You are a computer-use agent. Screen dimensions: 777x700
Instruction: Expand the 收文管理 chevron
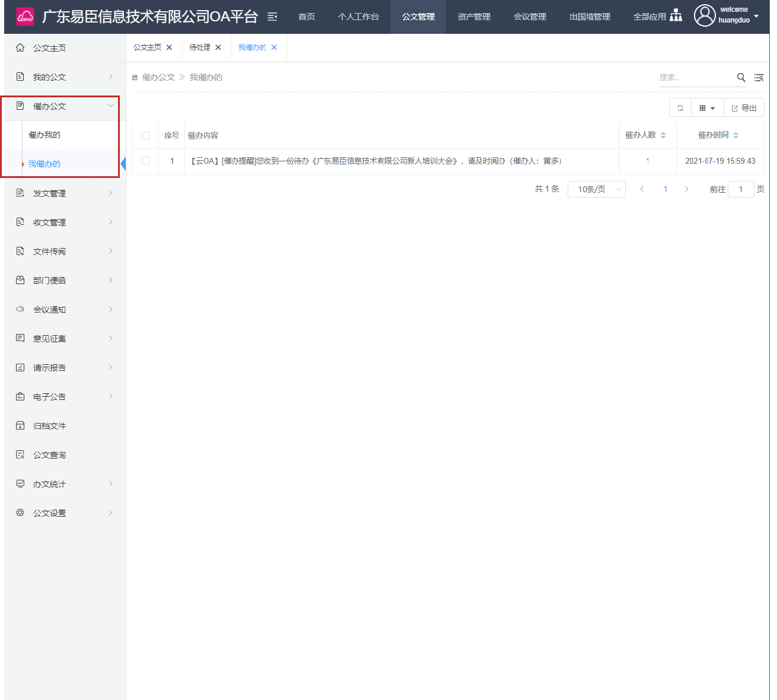[110, 222]
